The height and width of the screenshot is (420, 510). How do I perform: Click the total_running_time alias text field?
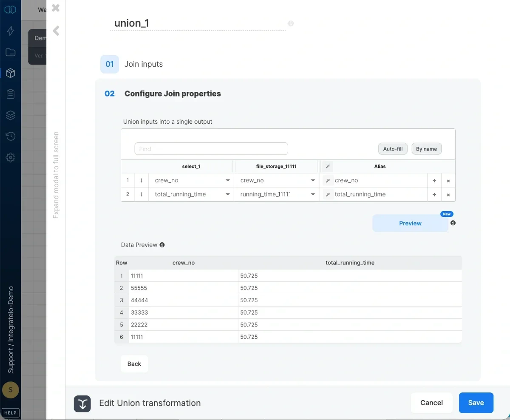[380, 194]
